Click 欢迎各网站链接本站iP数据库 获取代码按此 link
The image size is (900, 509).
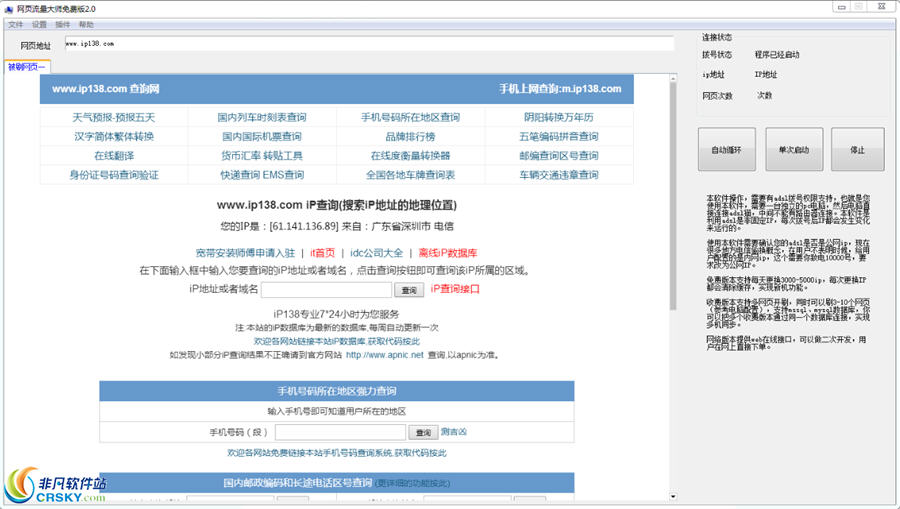pos(337,341)
